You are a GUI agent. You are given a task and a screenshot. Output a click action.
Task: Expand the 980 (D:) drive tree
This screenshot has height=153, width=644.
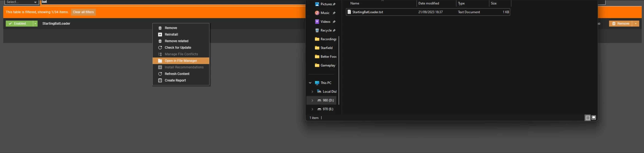pos(312,100)
